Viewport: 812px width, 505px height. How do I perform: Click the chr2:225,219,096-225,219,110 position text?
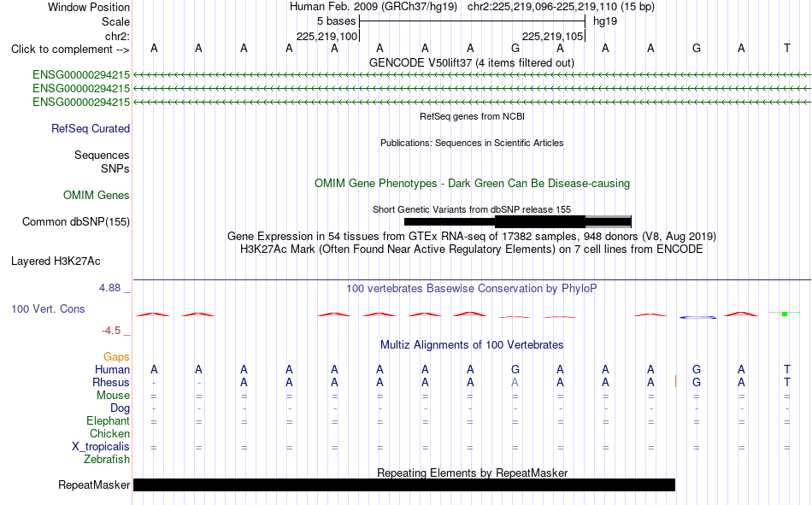point(561,7)
